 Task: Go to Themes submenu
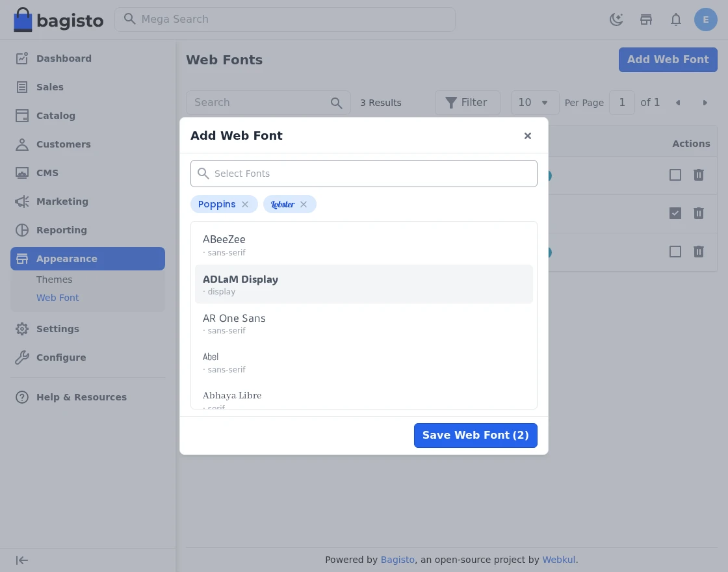[x=55, y=279]
